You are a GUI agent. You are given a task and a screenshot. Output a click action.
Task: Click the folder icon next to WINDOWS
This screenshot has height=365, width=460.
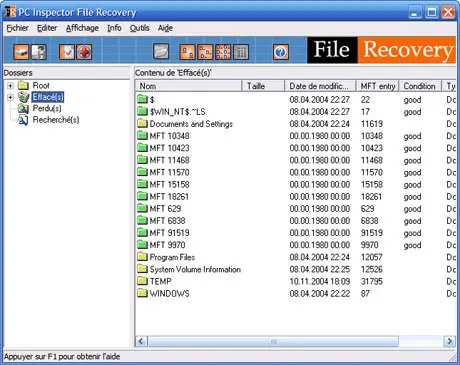(x=142, y=293)
